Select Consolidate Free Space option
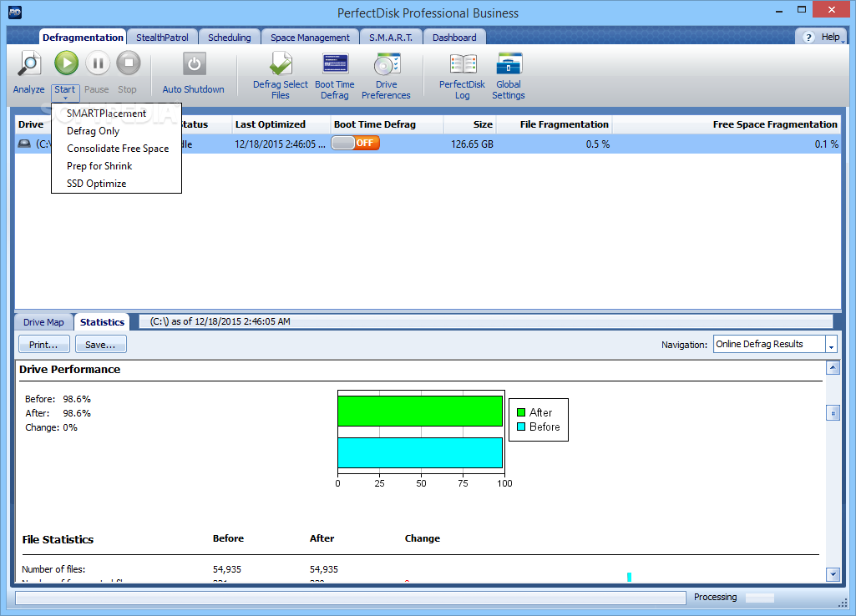Screen dimensions: 856x616 tap(118, 149)
